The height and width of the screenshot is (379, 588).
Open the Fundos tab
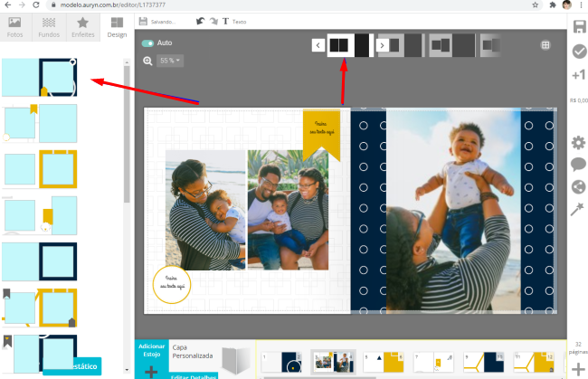[x=49, y=27]
